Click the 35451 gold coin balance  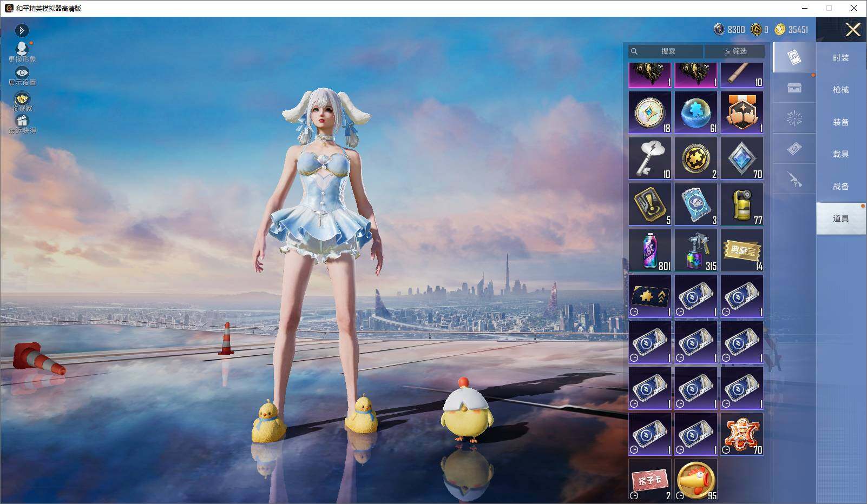point(791,30)
